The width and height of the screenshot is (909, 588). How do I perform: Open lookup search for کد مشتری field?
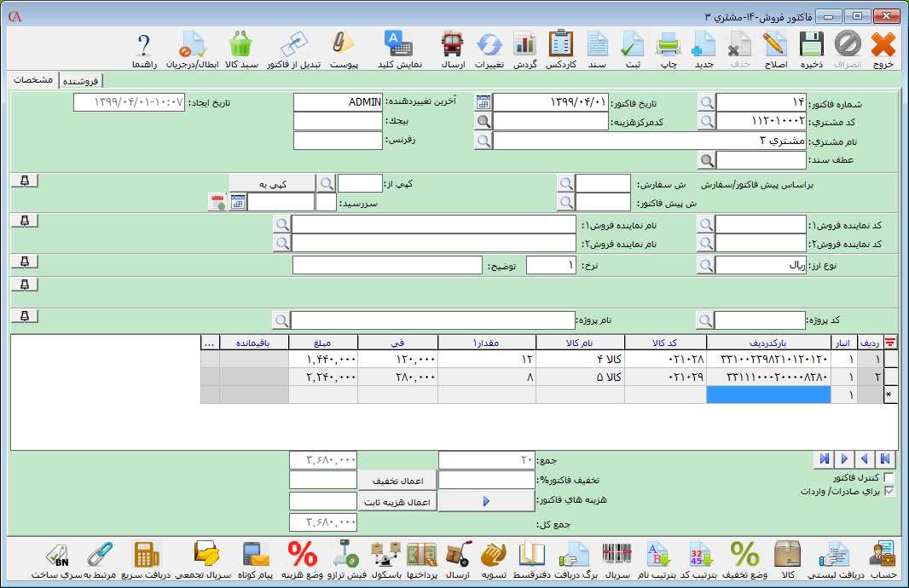[x=707, y=121]
